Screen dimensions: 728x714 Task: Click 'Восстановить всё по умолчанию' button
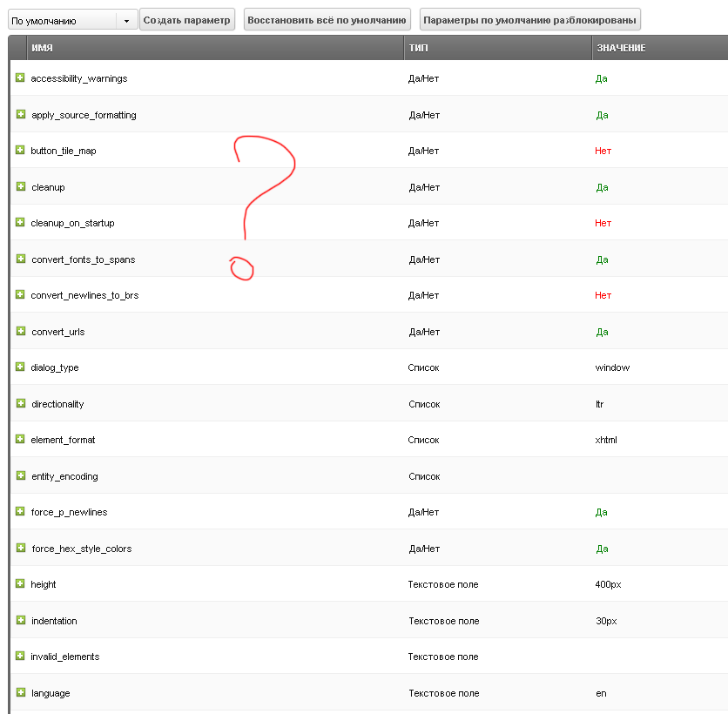tap(327, 20)
